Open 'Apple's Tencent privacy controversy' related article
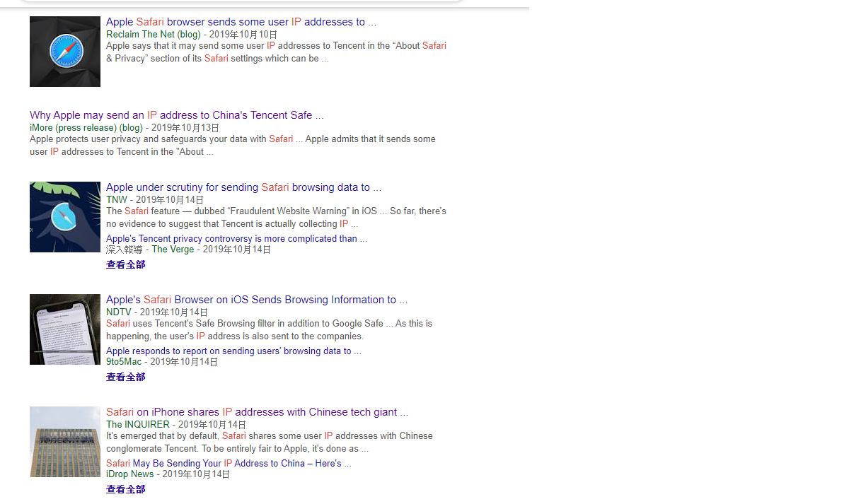The height and width of the screenshot is (504, 849). coord(236,239)
